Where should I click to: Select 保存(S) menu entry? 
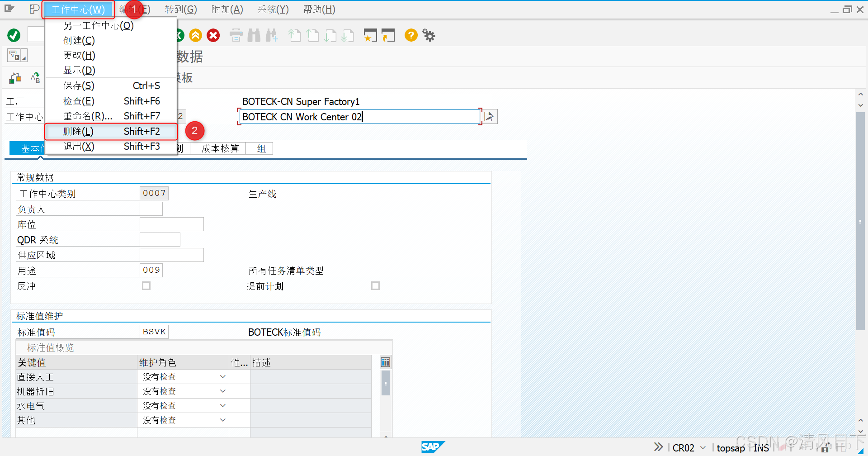click(x=111, y=85)
